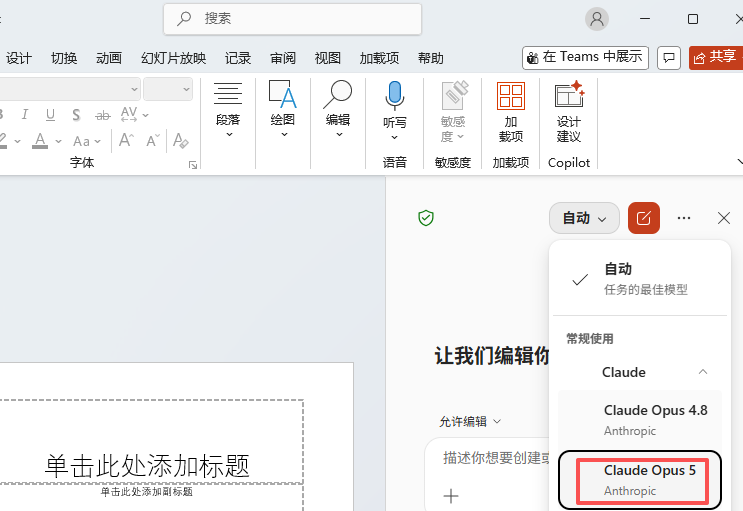Expand the 听写 dropdown arrow
The height and width of the screenshot is (511, 743).
click(394, 137)
